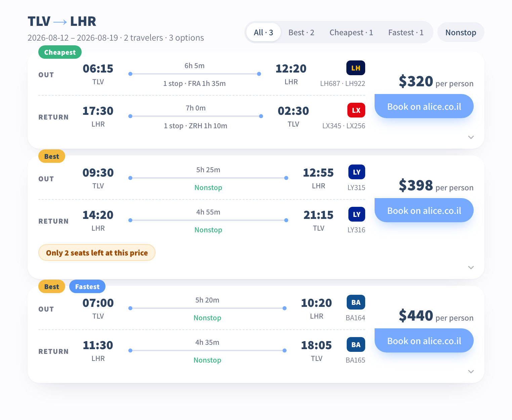This screenshot has width=512, height=420.
Task: Book the $440 flight on alice.co.il
Action: 424,341
